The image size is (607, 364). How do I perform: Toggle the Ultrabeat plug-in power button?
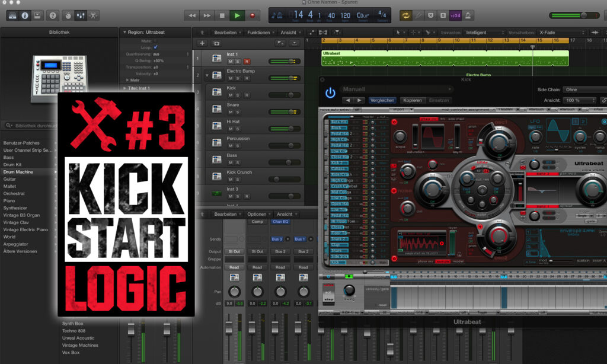click(x=330, y=92)
